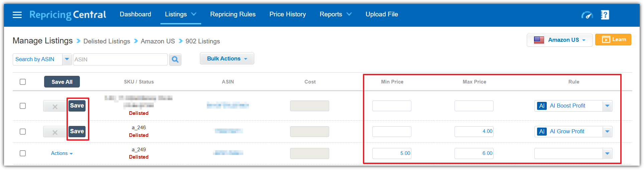Open the help question mark icon
Image resolution: width=644 pixels, height=170 pixels.
pos(605,15)
